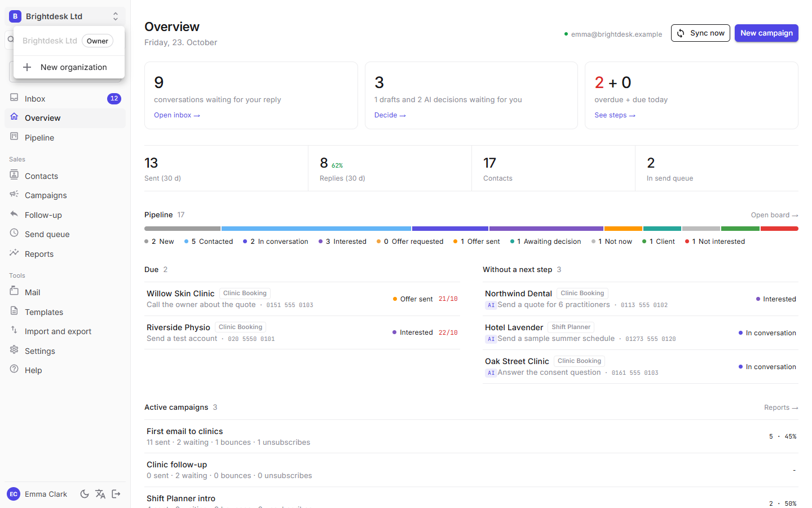Click the Settings gear icon
Screen dimensions: 812x508
[x=14, y=350]
